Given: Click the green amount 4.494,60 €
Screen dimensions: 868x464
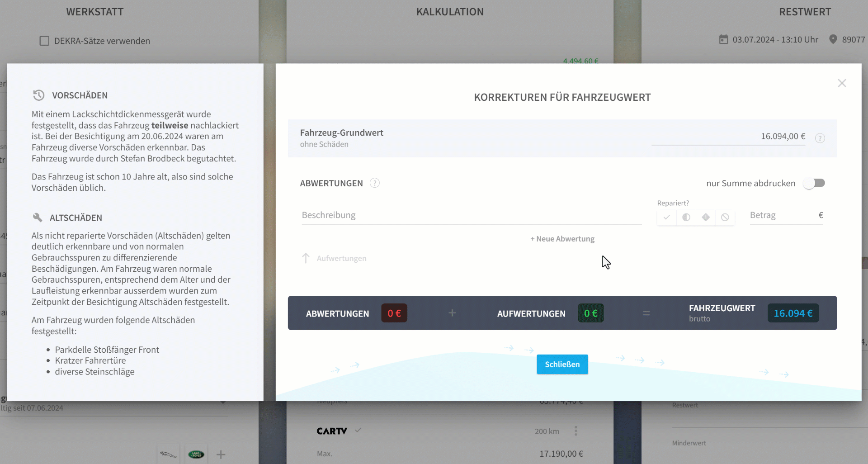Looking at the screenshot, I should click(x=580, y=61).
